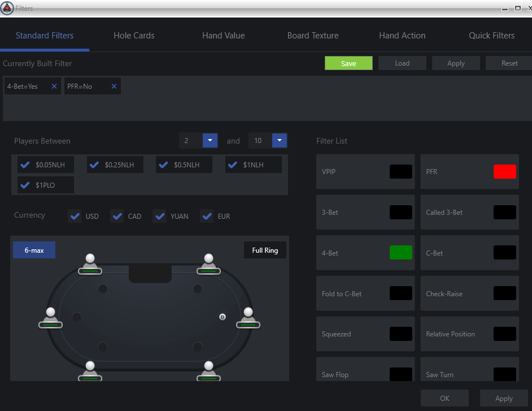Viewport: 532px width, 411px height.
Task: Click the Squeezed filter swatch
Action: coord(401,334)
